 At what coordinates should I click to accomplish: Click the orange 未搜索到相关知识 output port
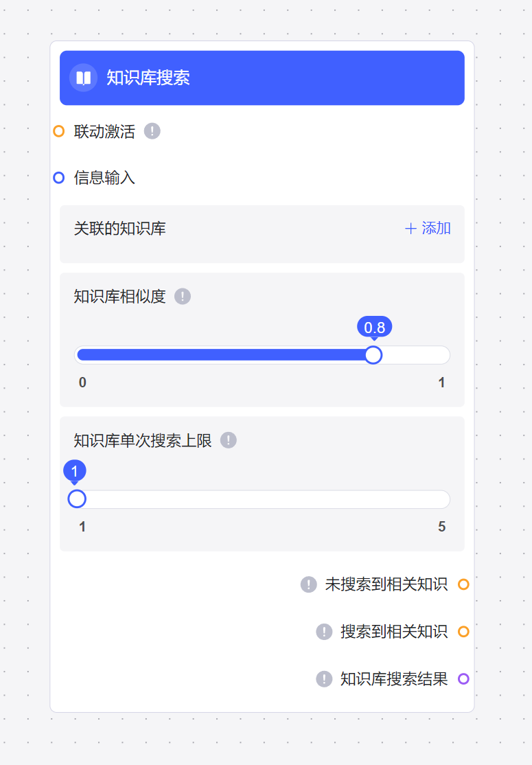tap(463, 584)
